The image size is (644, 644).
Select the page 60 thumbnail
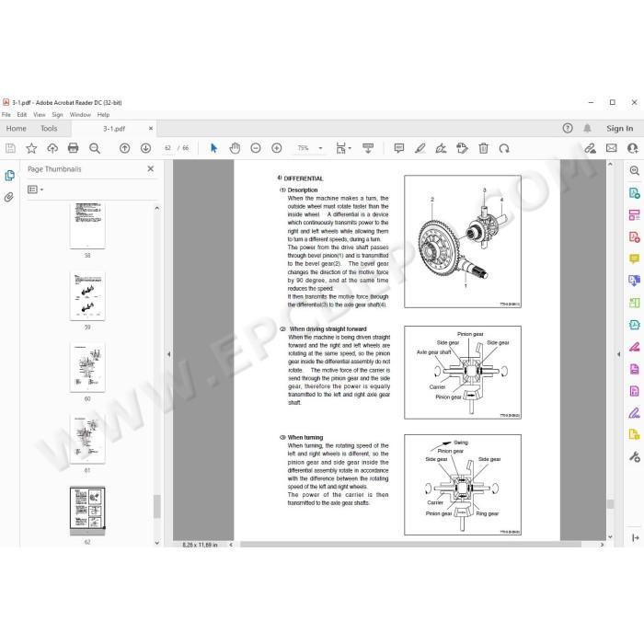(87, 367)
